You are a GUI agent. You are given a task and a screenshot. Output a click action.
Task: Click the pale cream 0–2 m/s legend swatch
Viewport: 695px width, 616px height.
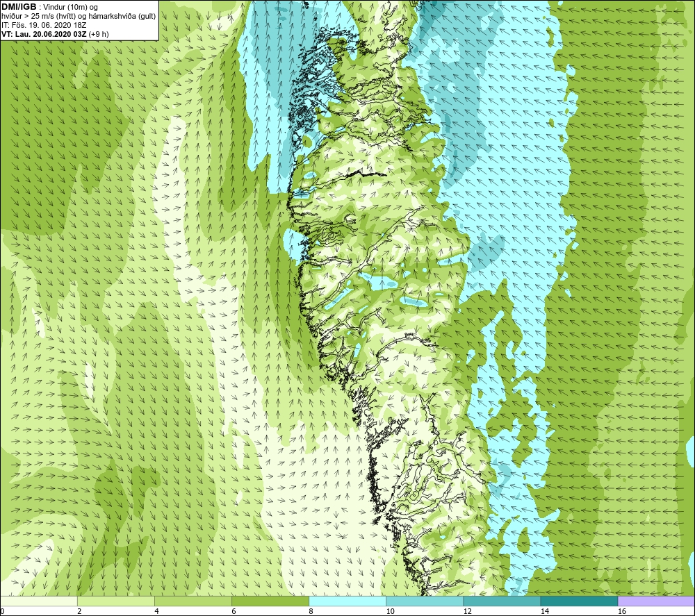(x=38, y=601)
